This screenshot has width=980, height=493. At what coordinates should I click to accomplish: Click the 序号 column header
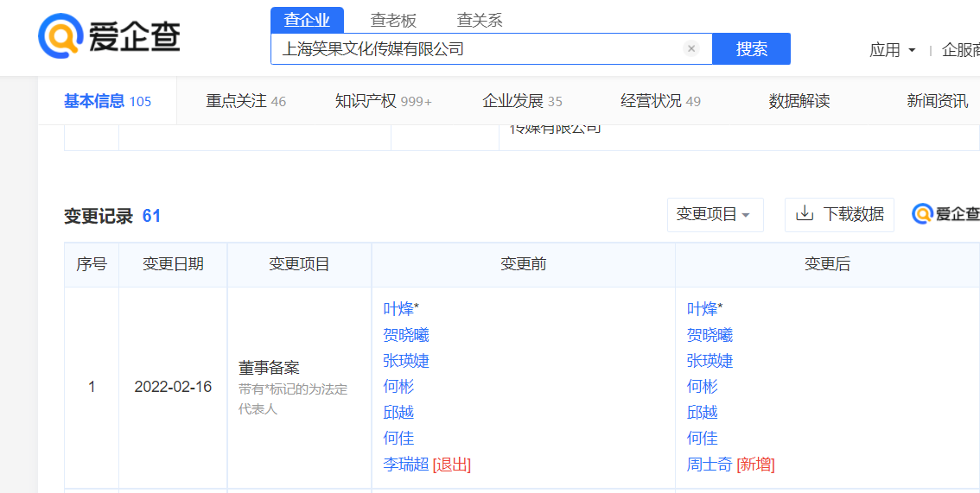pos(92,264)
